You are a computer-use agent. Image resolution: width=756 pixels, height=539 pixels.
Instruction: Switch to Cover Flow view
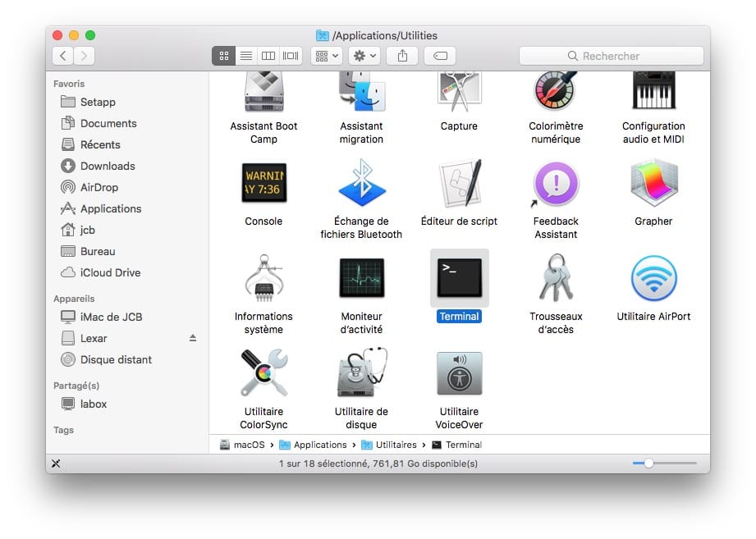tap(290, 56)
